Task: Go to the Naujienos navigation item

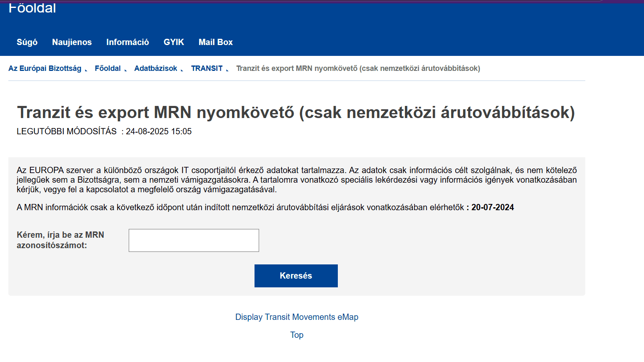Action: (72, 42)
